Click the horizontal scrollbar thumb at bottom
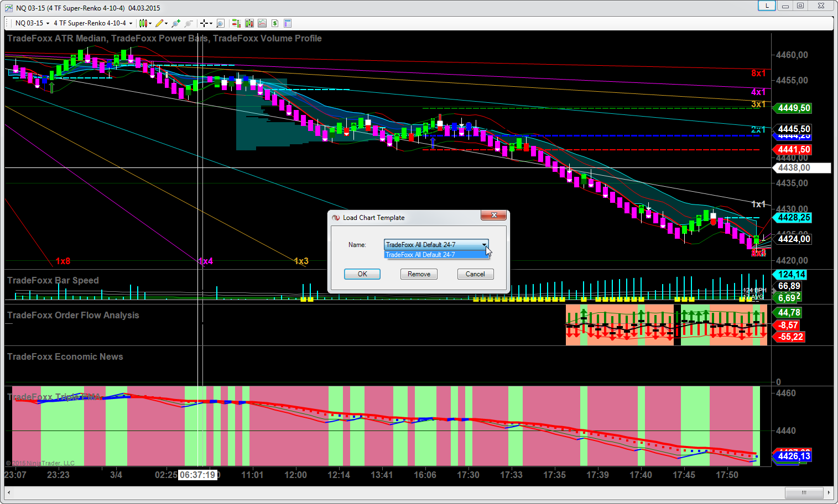The height and width of the screenshot is (504, 838). pyautogui.click(x=804, y=492)
